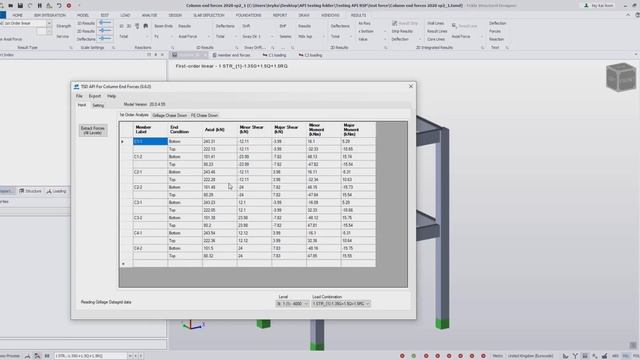Adjust the Deflections scale slider

click(x=105, y=39)
